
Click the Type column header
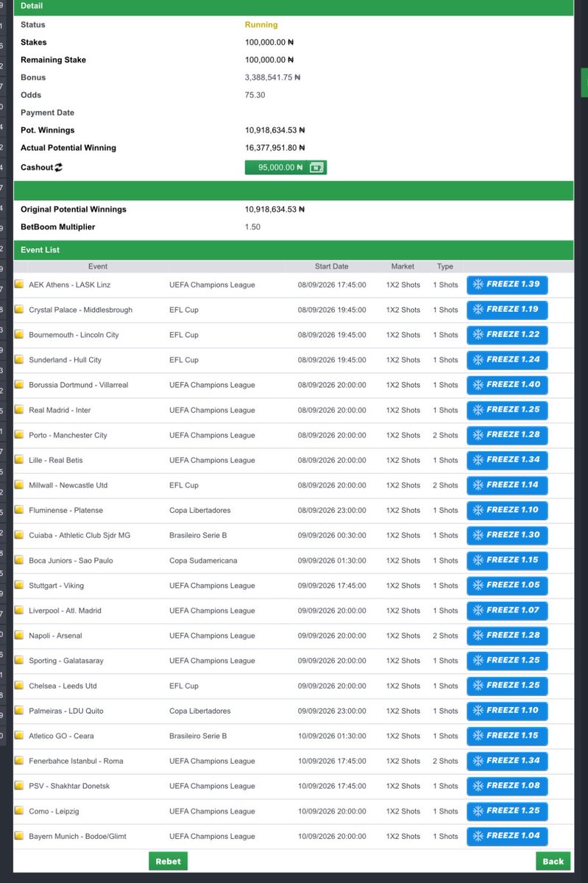click(x=445, y=266)
